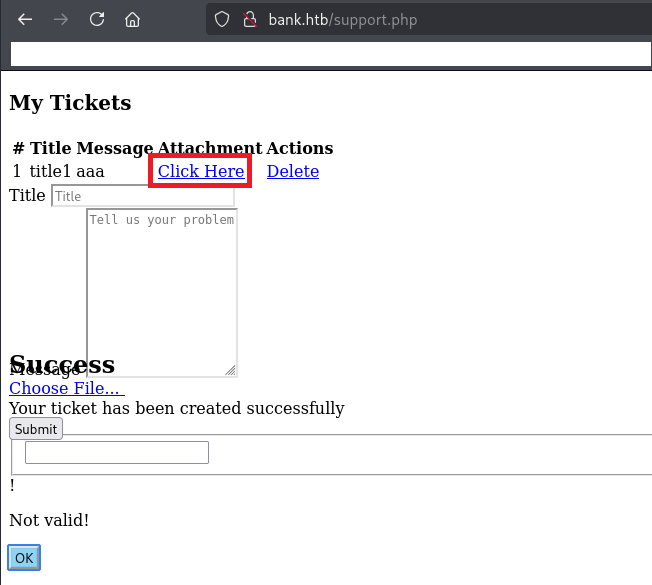This screenshot has width=652, height=585.
Task: Focus the bank.htb/support.php address bar
Action: point(400,20)
